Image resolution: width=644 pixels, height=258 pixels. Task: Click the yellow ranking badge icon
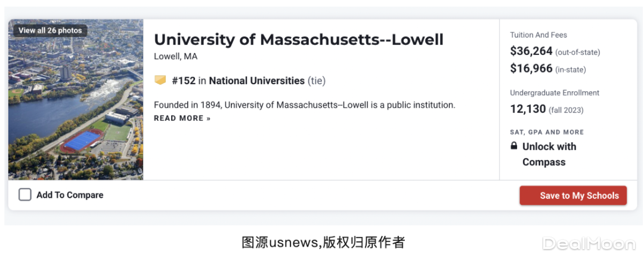[x=160, y=80]
